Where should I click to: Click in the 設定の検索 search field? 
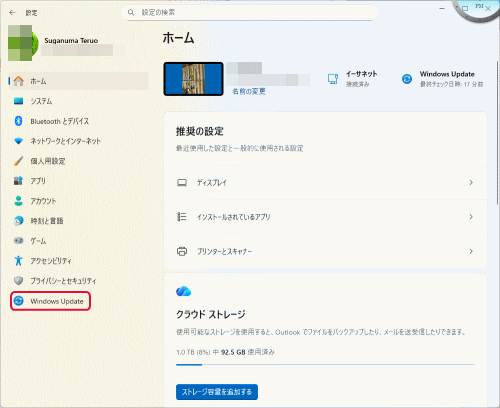(251, 13)
